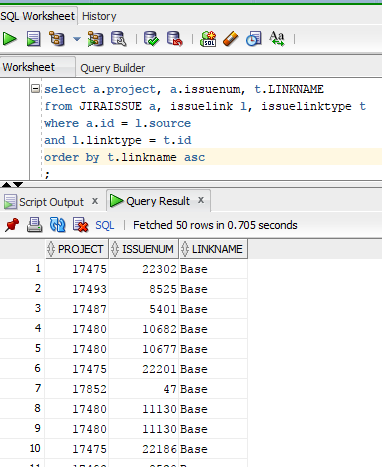Sort by the LINKNAME column header
This screenshot has height=467, width=382.
coord(213,249)
